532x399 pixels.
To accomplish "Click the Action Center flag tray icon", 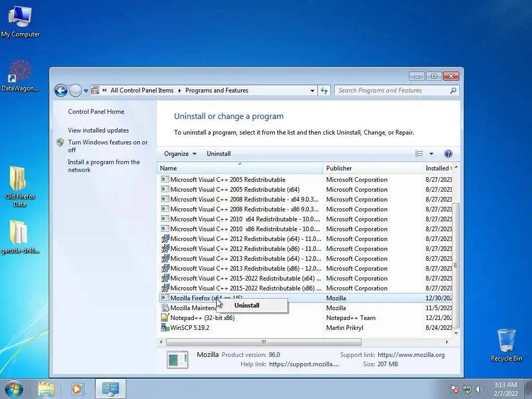I will (454, 389).
